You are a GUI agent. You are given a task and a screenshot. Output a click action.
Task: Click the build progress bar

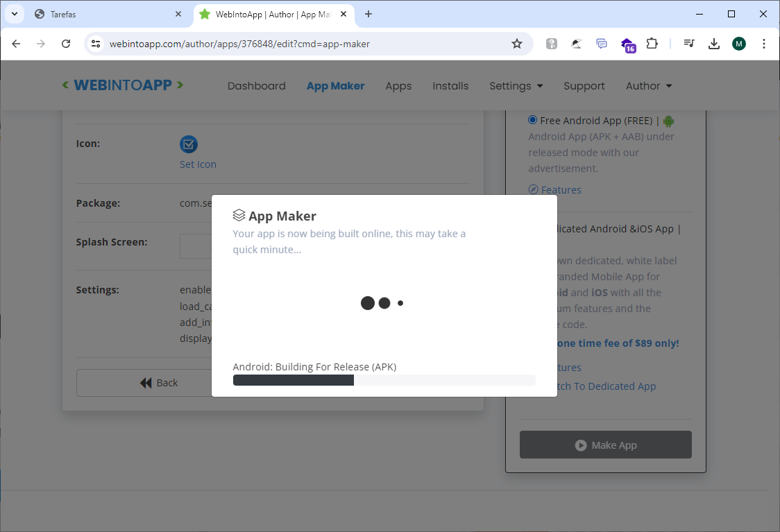point(384,380)
